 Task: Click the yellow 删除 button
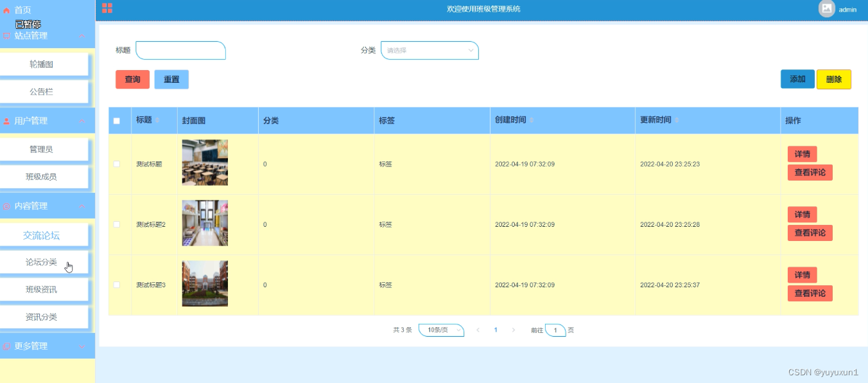(x=834, y=79)
